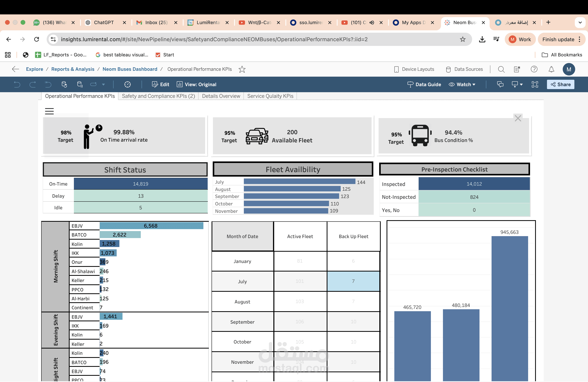588x382 pixels.
Task: Open the Service Qulaity KPIs tab
Action: [270, 96]
